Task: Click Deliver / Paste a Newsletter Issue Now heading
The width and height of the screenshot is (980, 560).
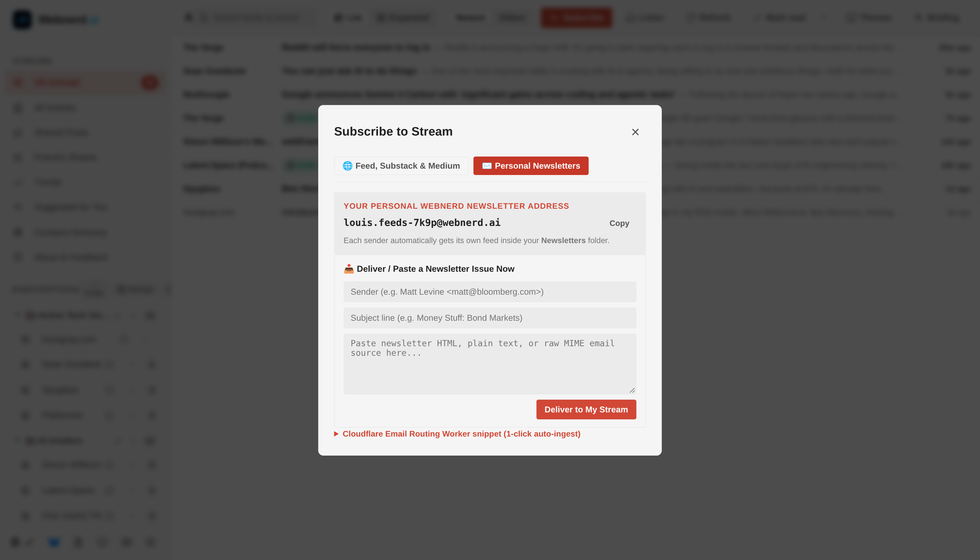Action: tap(429, 269)
